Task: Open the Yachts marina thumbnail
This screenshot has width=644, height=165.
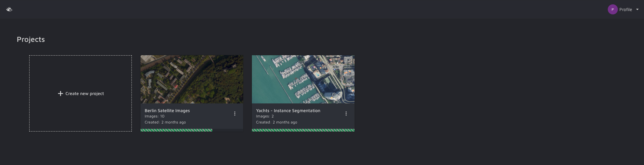Action: [303, 79]
